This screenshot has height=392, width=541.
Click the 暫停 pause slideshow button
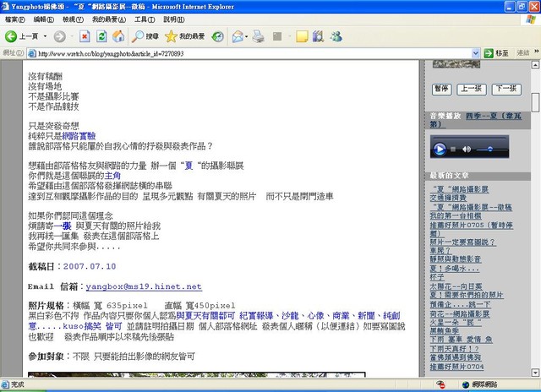(x=441, y=89)
